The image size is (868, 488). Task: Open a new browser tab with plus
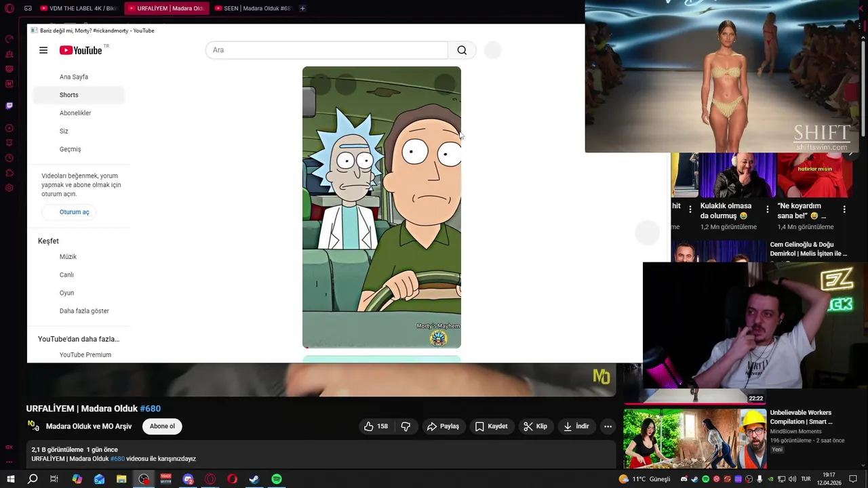point(302,8)
